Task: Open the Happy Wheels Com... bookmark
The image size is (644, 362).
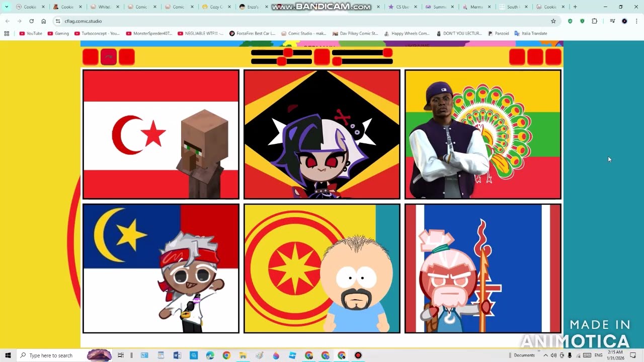Action: point(407,33)
